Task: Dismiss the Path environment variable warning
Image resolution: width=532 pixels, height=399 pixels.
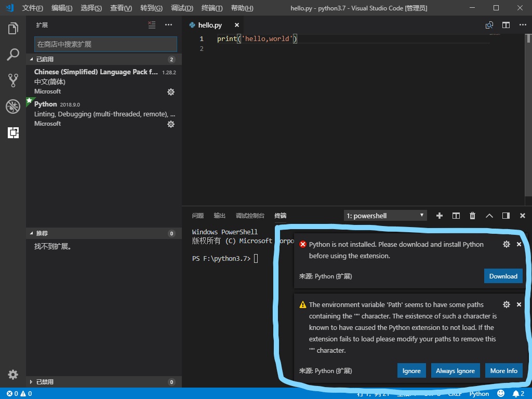Action: pos(519,304)
